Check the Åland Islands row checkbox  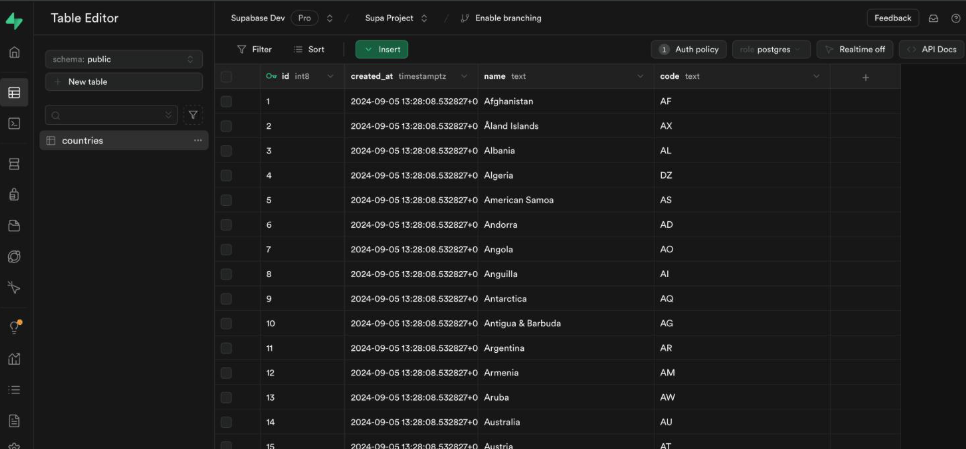pyautogui.click(x=226, y=126)
